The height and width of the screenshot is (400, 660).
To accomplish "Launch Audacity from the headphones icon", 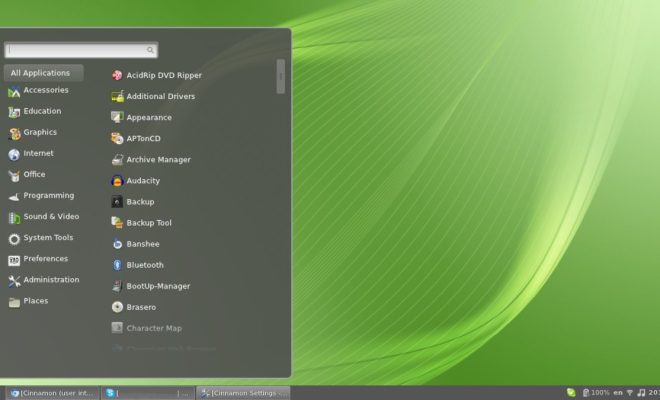I will (x=117, y=181).
